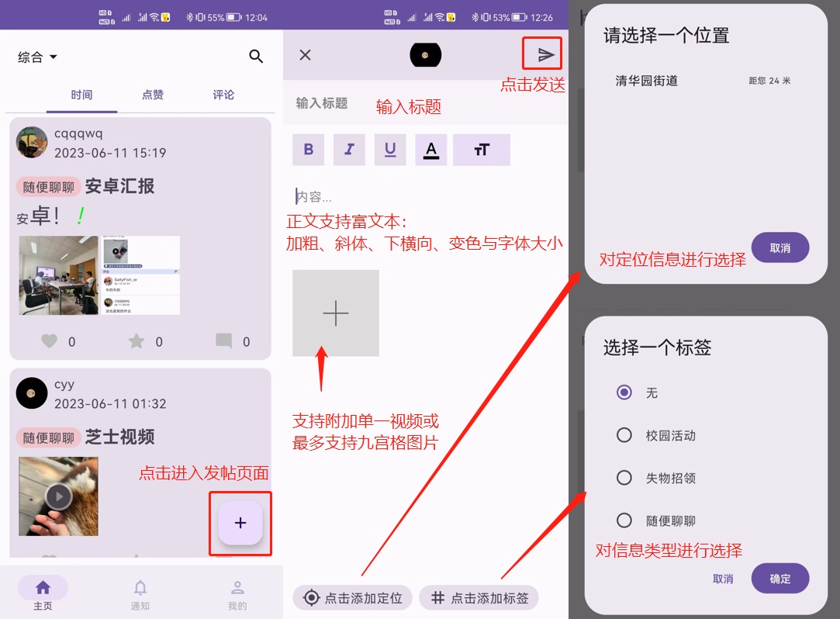Open the 安卓汇报 post title

[x=120, y=186]
